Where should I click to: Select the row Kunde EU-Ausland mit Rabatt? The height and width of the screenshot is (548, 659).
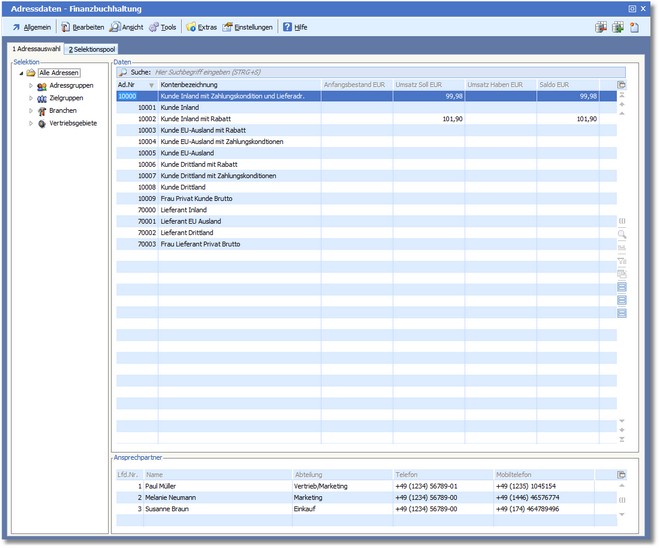point(204,130)
